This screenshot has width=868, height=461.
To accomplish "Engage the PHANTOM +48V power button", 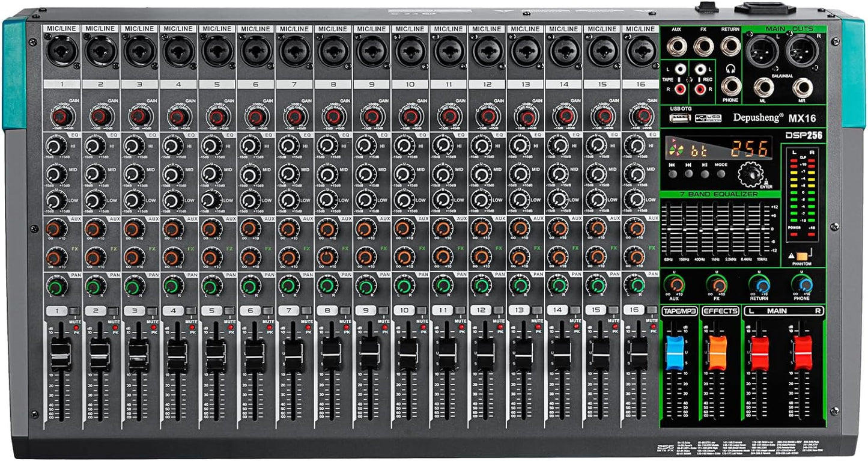I will tap(803, 256).
